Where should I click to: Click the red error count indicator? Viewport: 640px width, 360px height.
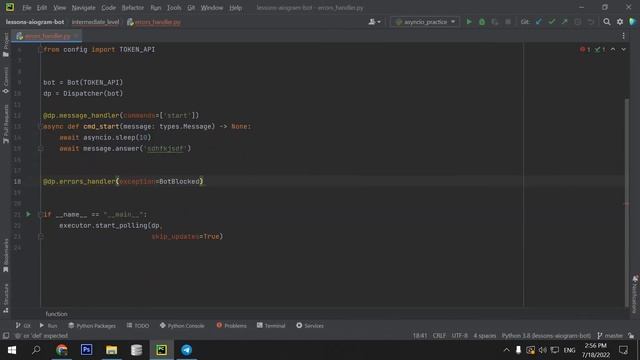[x=585, y=49]
